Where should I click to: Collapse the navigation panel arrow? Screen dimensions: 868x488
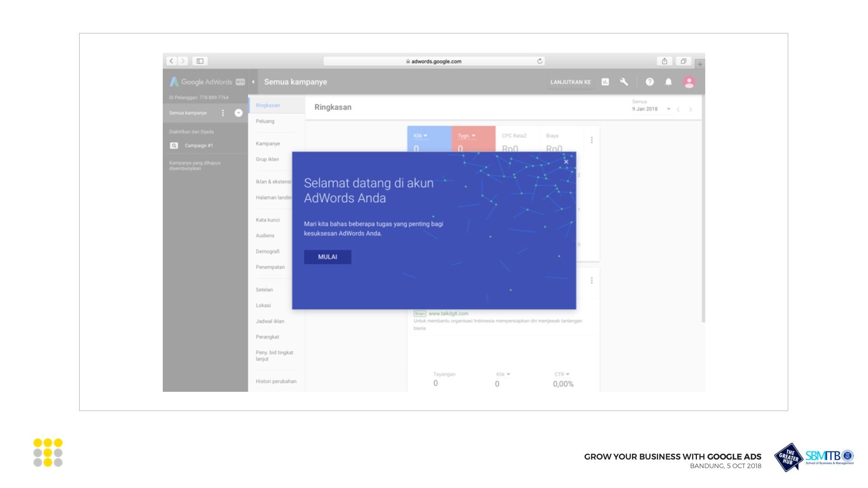click(253, 82)
